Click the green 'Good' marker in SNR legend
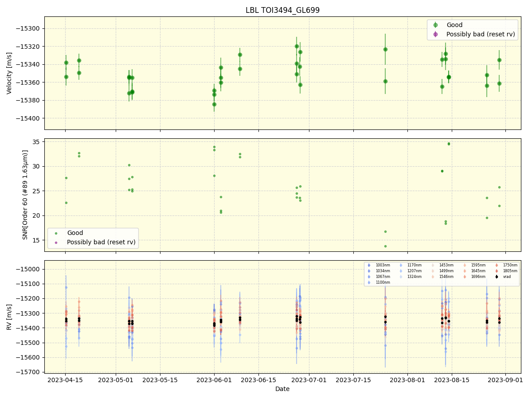532x399 pixels. tap(56, 233)
